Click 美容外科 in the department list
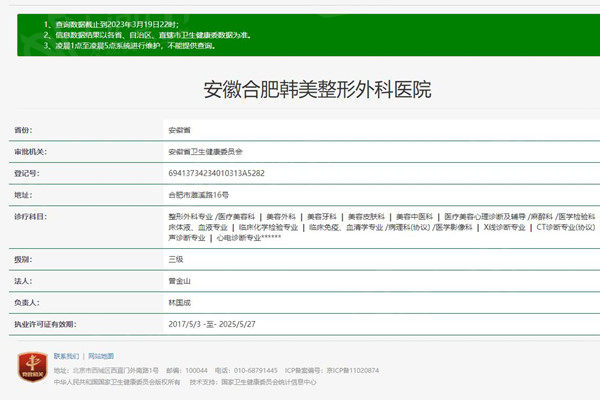 click(281, 216)
